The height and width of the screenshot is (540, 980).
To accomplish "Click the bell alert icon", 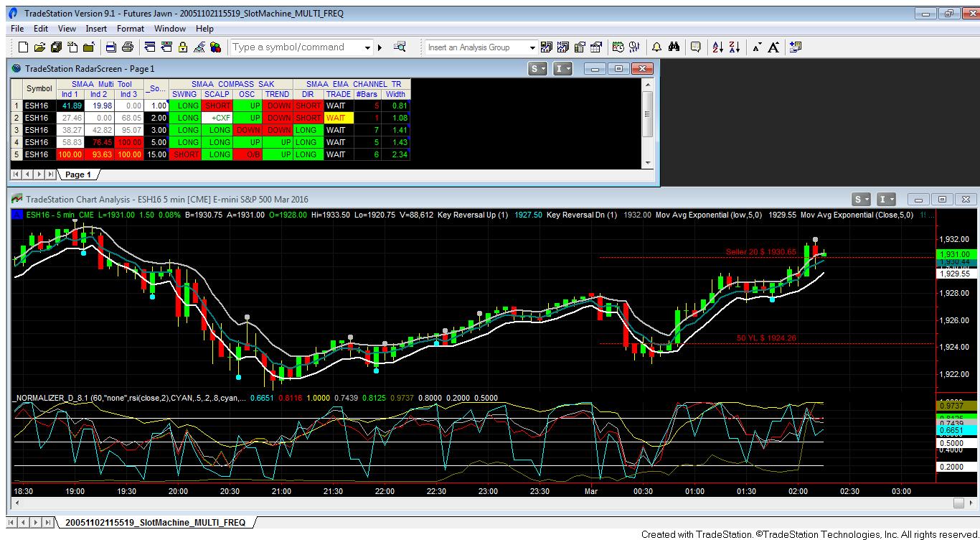I will pyautogui.click(x=656, y=47).
